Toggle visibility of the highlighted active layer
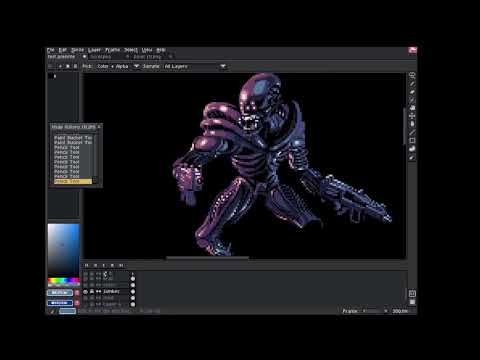 [x=86, y=291]
